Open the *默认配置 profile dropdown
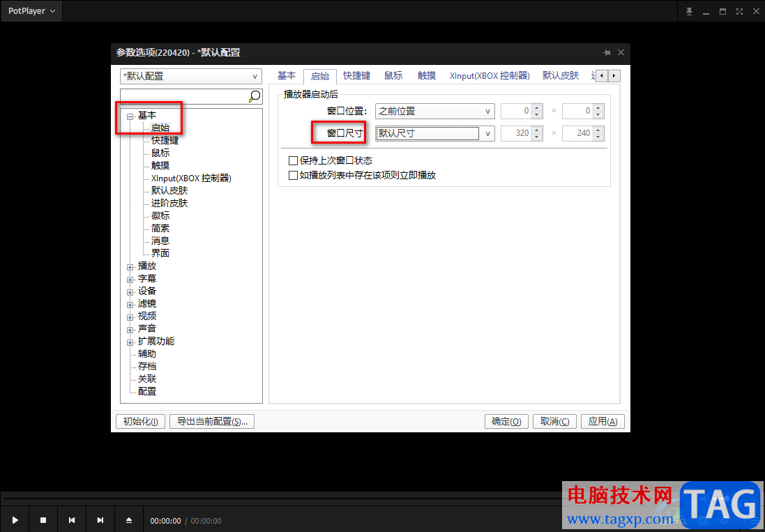This screenshot has width=765, height=532. point(191,77)
